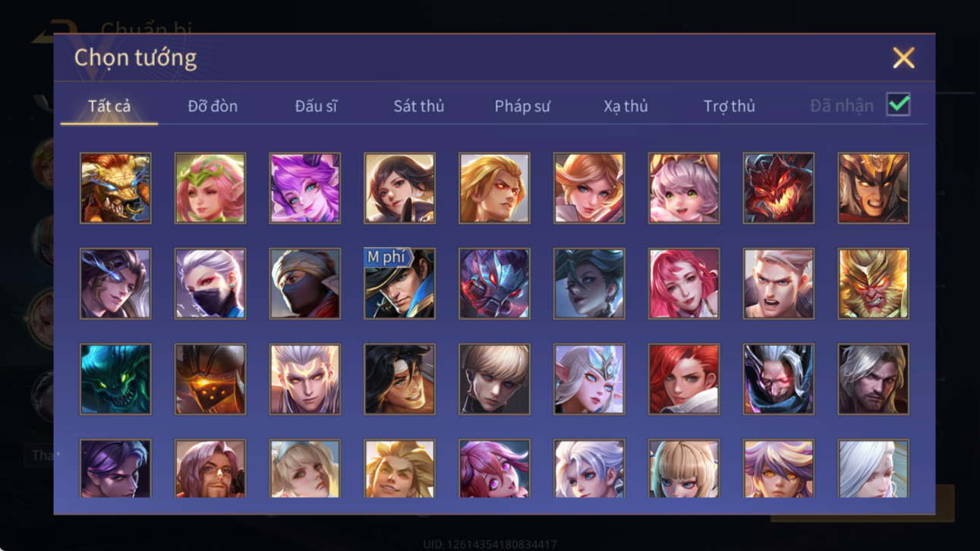Pick the hero with the 'M phí' badge

click(x=399, y=284)
